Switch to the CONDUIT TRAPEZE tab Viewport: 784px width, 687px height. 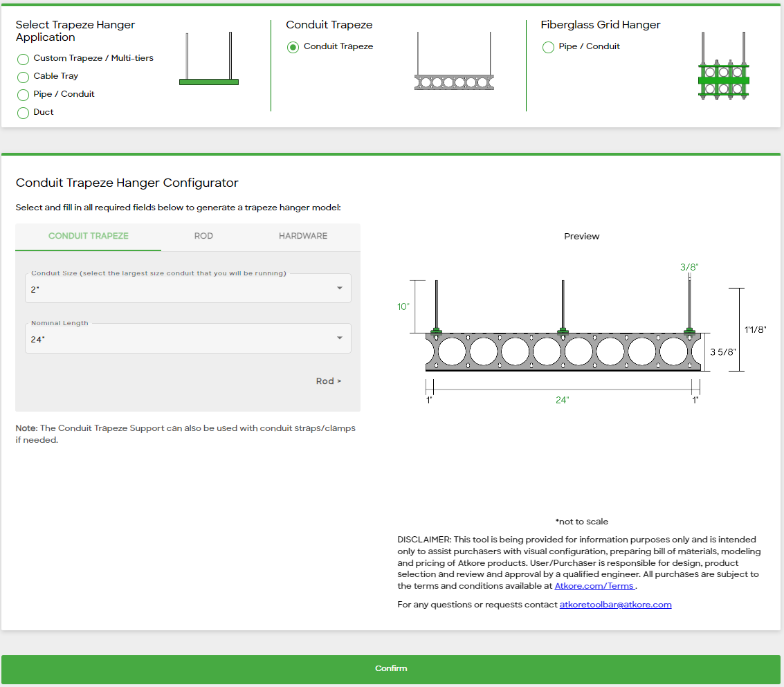tap(88, 236)
